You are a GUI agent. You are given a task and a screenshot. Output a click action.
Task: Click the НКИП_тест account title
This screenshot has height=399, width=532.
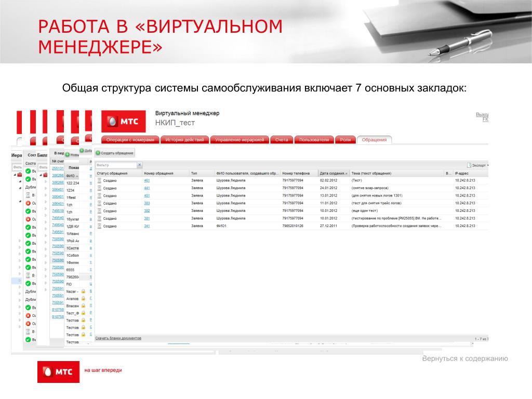[175, 123]
